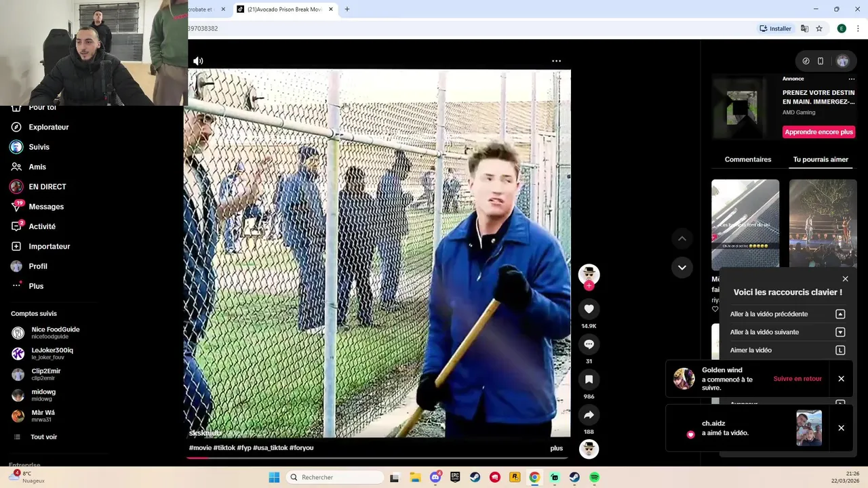
Task: Expand video description with plus
Action: [556, 448]
